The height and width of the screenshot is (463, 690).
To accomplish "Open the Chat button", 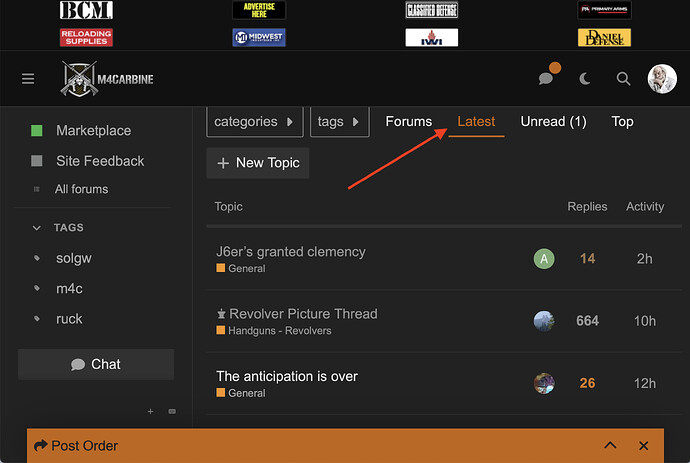I will 96,364.
